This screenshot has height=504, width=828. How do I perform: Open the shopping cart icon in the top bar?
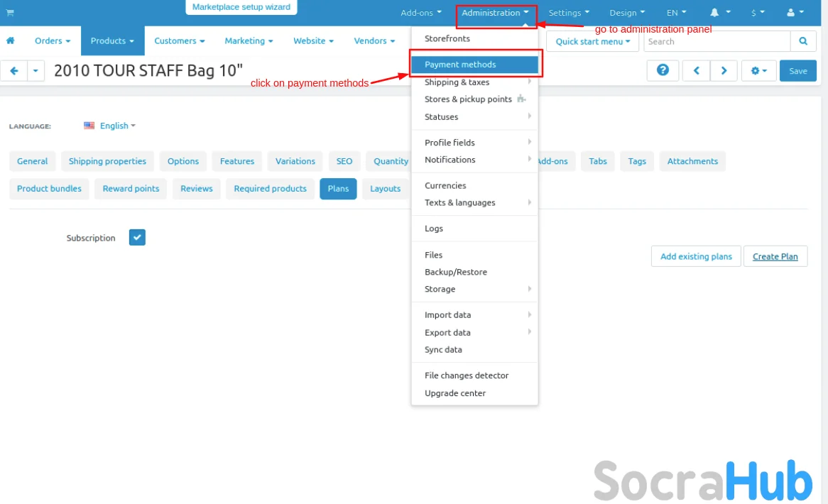pyautogui.click(x=10, y=13)
